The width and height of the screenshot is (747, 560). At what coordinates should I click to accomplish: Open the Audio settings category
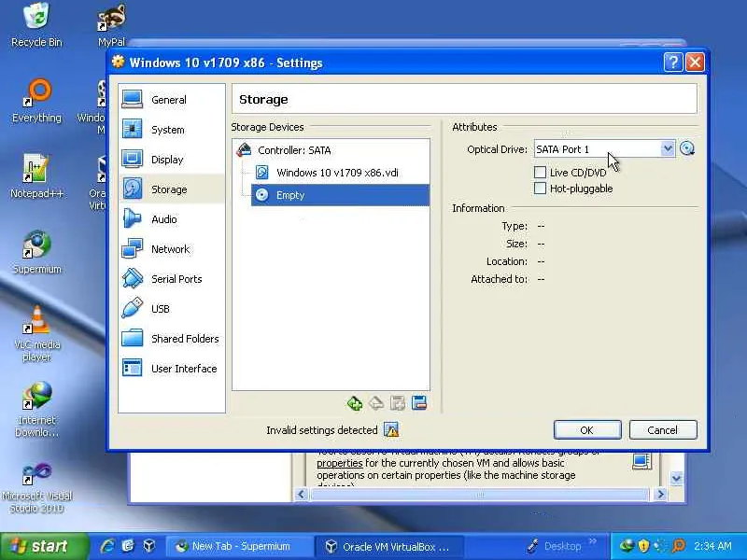(x=172, y=219)
